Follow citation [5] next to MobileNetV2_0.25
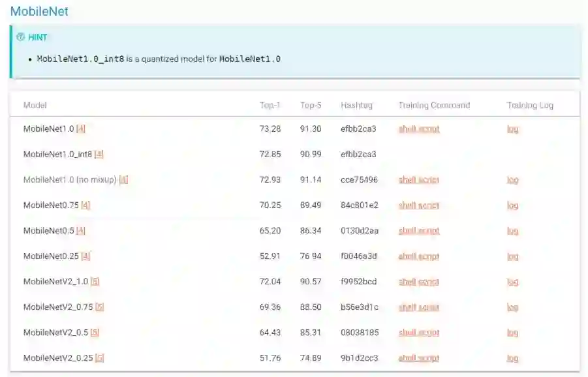This screenshot has width=588, height=377. click(x=99, y=358)
